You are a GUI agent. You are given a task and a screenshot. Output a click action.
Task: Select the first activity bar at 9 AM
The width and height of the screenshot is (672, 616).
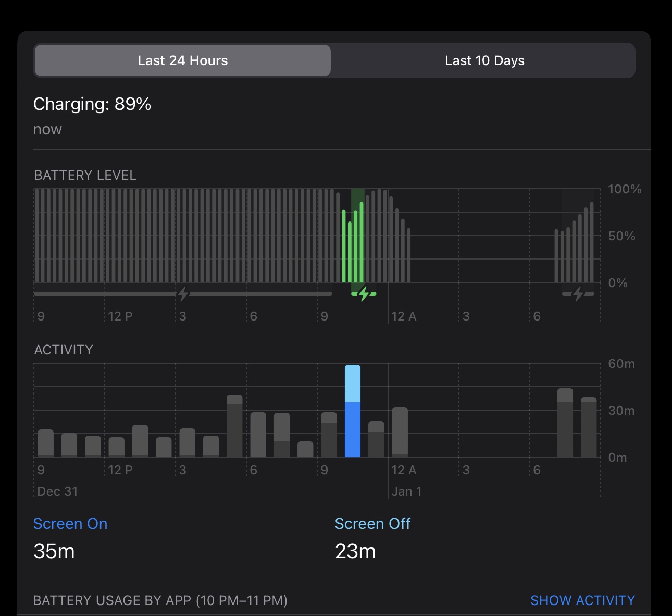pyautogui.click(x=46, y=443)
